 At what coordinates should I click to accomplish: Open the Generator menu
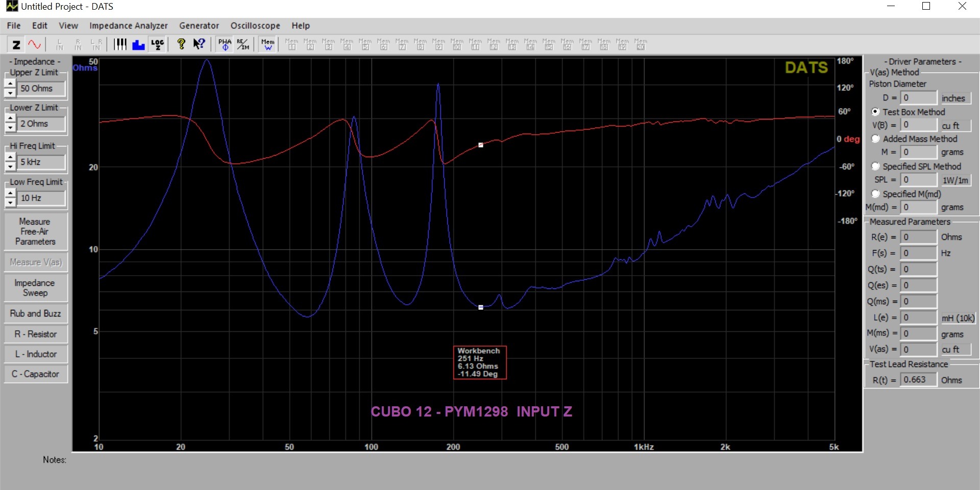[x=199, y=26]
